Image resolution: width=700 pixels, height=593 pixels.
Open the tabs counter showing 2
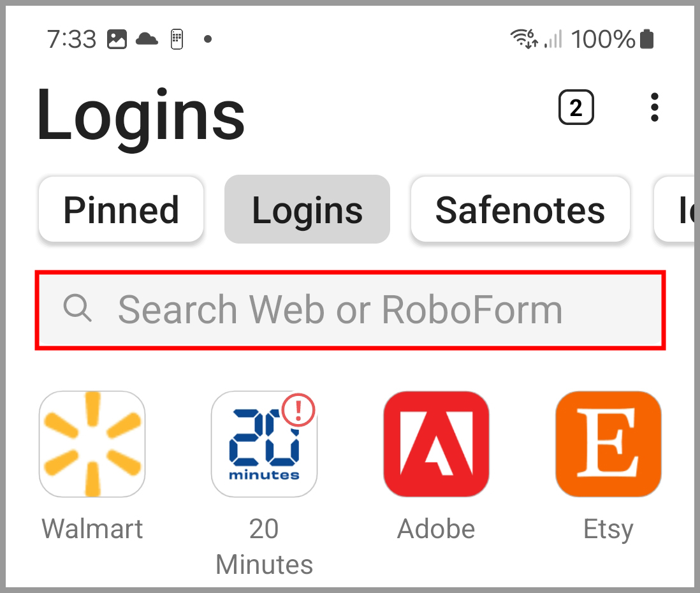[x=576, y=108]
